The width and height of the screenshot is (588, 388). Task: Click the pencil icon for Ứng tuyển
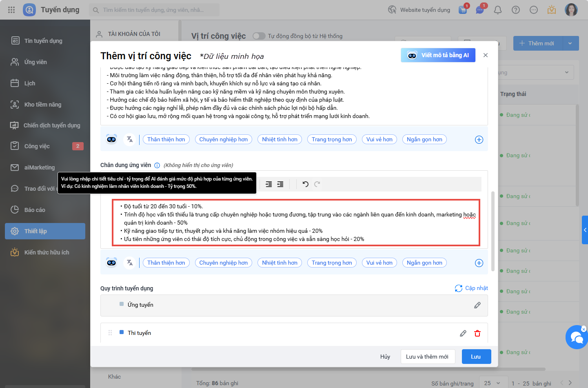coord(477,305)
